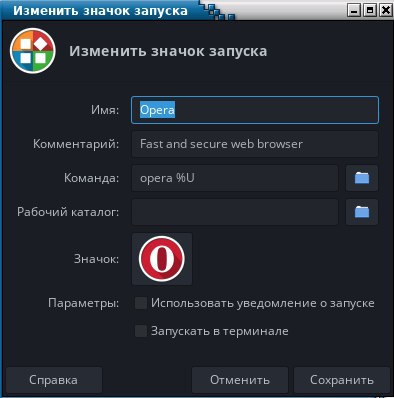Click the Отменить button
394x398 pixels.
coord(240,380)
